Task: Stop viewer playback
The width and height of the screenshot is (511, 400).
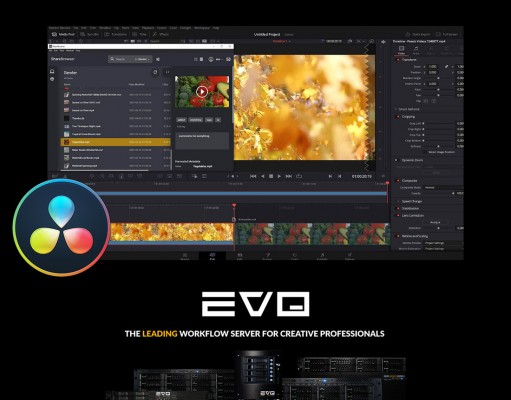Action: tap(271, 176)
